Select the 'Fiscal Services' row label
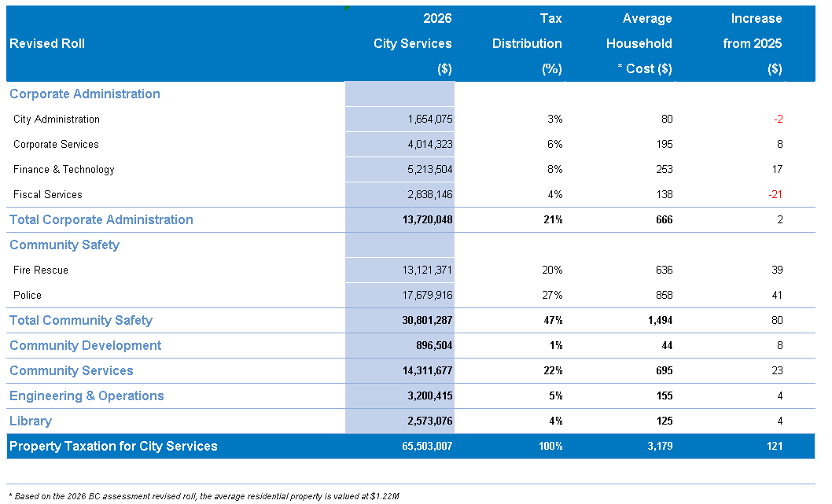 [48, 195]
